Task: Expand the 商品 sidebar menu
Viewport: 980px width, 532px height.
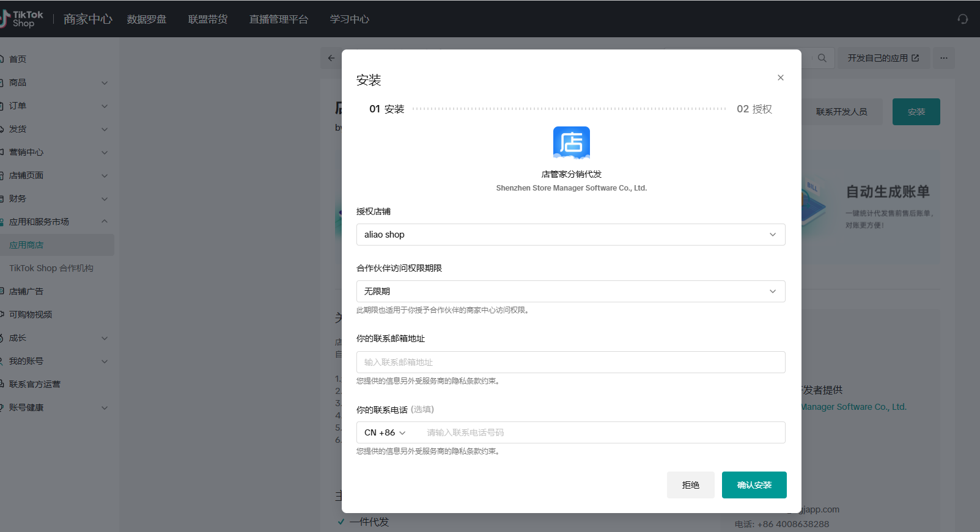Action: pos(57,82)
